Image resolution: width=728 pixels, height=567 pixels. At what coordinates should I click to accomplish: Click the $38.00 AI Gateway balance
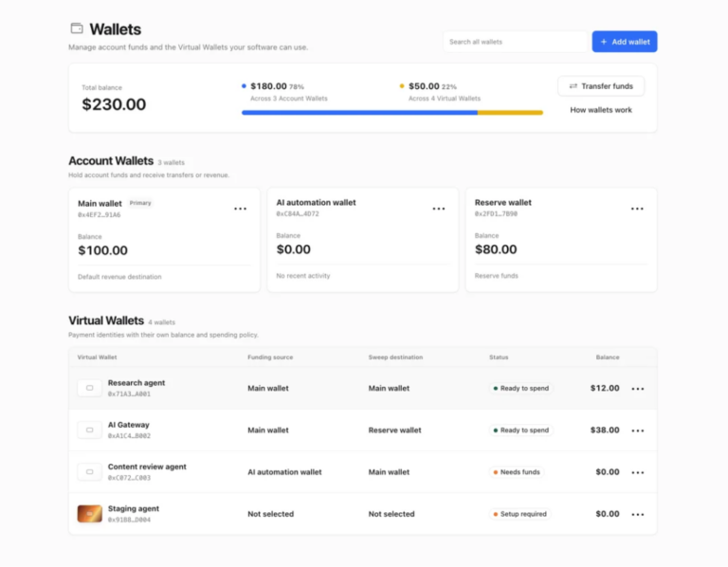click(x=605, y=430)
